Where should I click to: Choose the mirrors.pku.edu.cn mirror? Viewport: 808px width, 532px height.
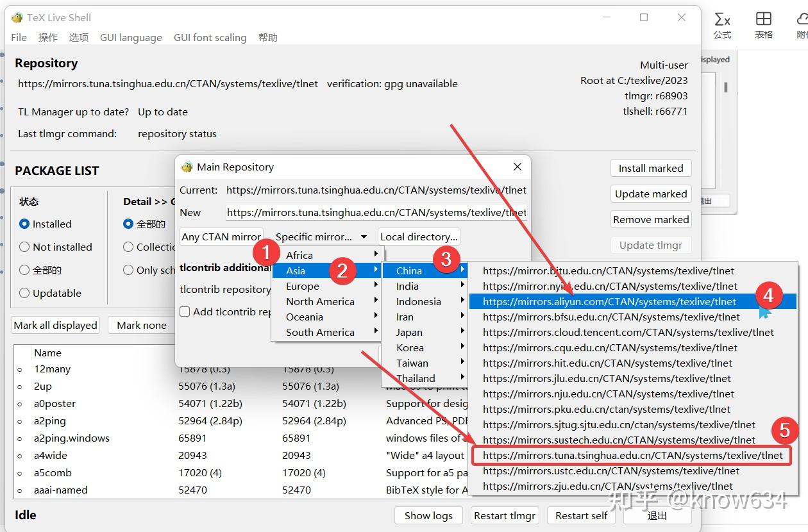(x=632, y=409)
